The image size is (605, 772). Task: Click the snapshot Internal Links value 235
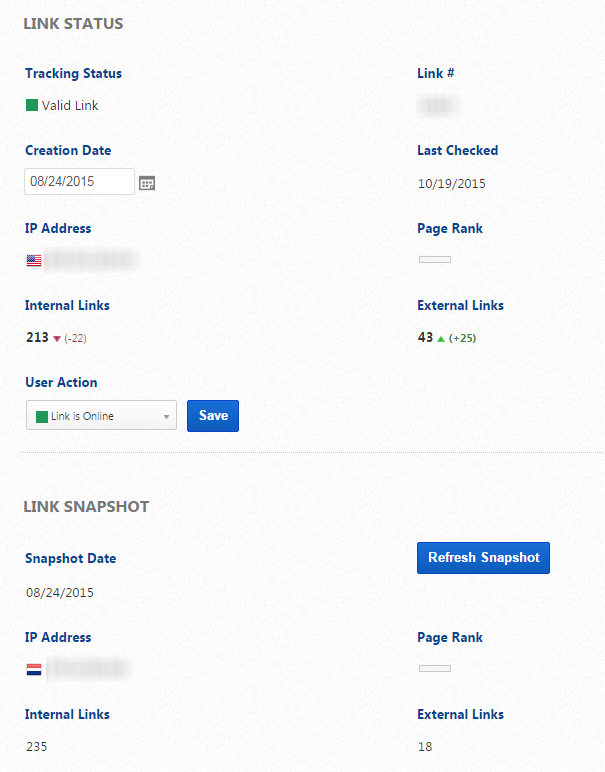[x=36, y=746]
